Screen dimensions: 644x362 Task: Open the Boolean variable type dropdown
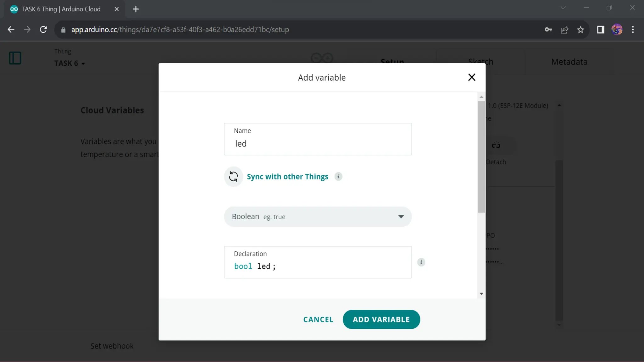tap(318, 217)
